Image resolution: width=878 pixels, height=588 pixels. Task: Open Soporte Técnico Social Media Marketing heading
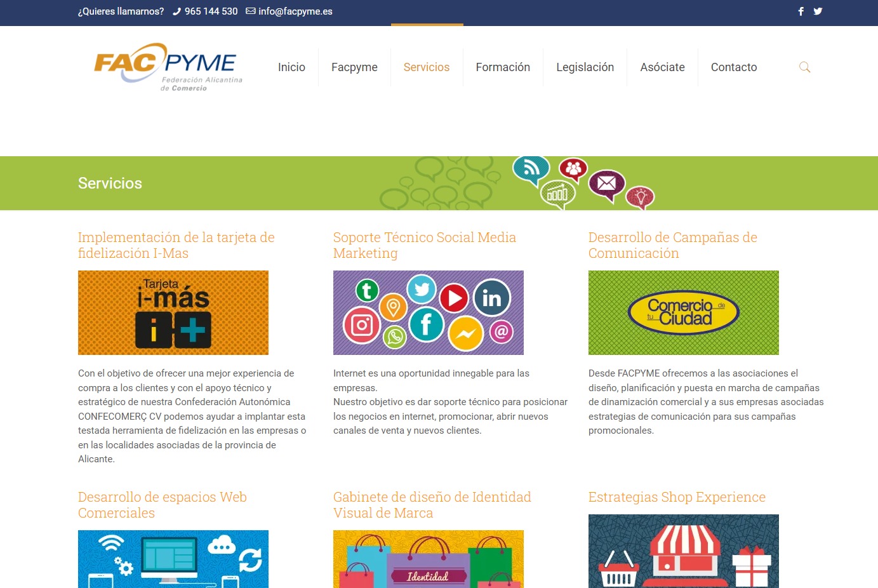tap(425, 245)
